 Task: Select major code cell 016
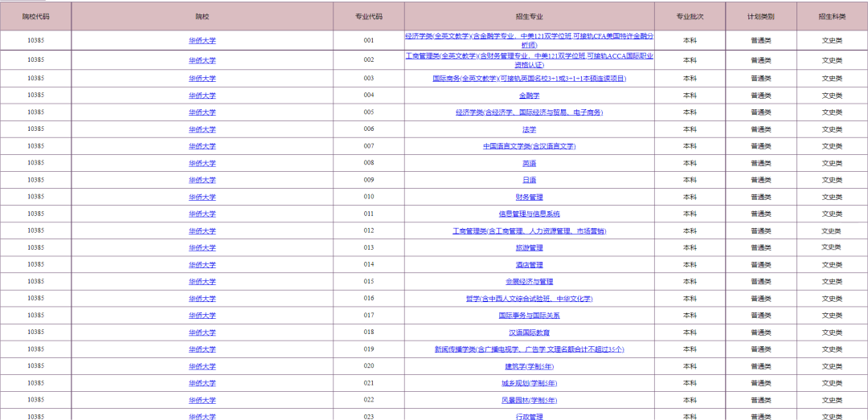tap(369, 298)
